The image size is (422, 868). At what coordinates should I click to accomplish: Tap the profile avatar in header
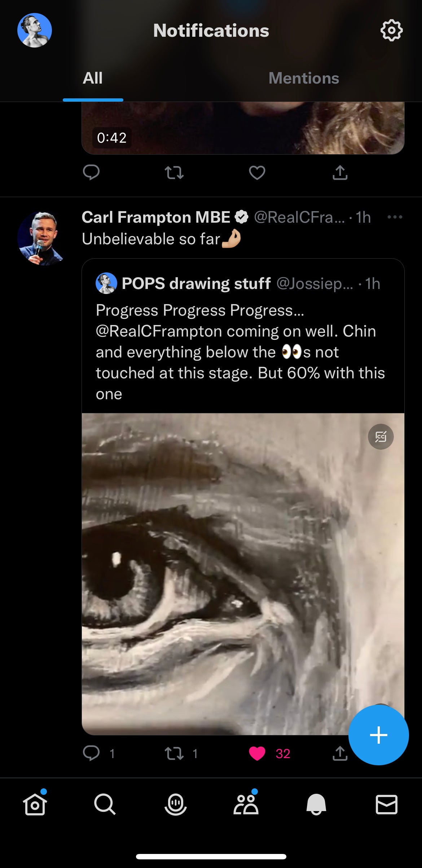point(35,31)
